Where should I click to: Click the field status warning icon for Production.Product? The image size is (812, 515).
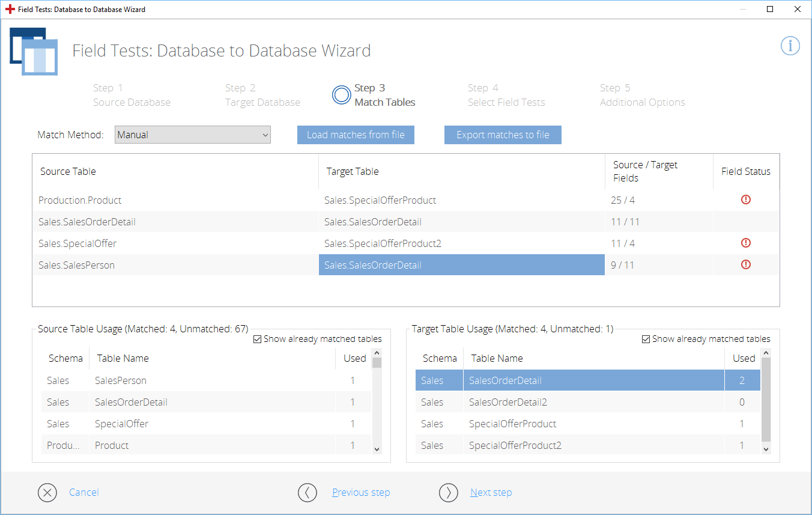[745, 200]
